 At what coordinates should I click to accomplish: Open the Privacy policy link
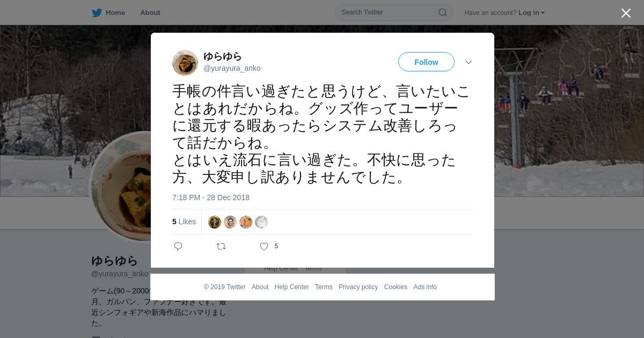click(358, 287)
